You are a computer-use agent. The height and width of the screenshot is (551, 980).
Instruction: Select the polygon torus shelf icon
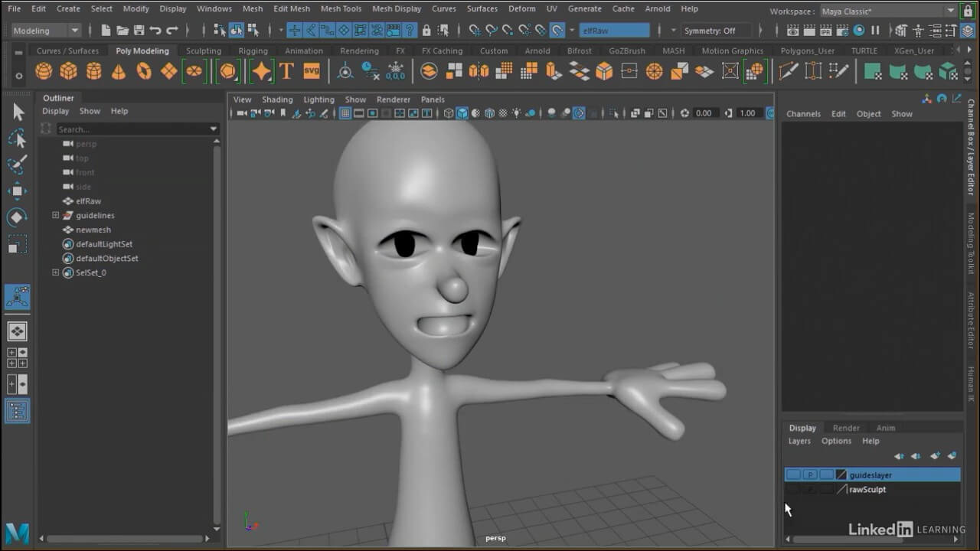pos(144,71)
